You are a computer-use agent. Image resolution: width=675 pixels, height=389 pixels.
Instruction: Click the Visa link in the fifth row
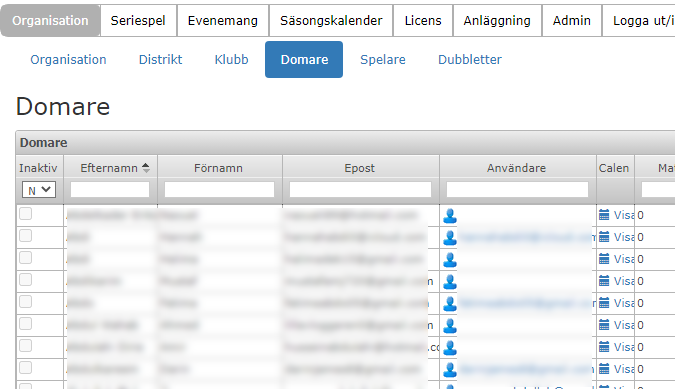point(624,303)
